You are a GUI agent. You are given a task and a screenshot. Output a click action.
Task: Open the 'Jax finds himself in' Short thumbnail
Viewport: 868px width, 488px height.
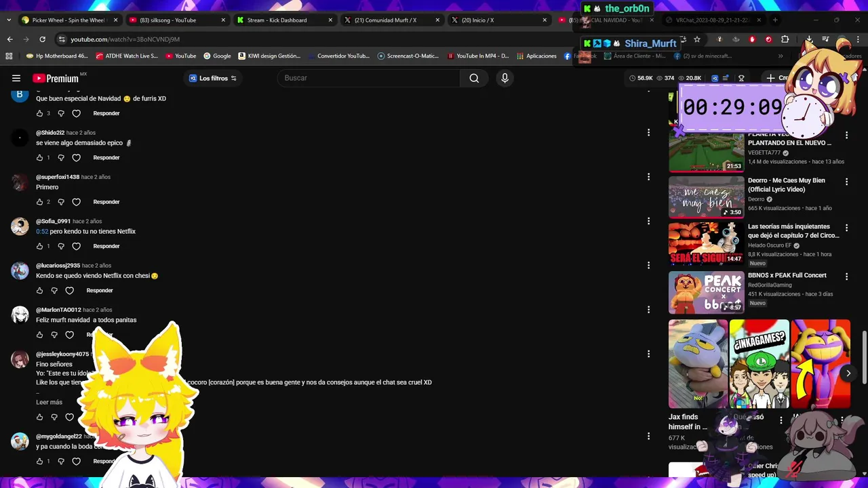pyautogui.click(x=698, y=364)
